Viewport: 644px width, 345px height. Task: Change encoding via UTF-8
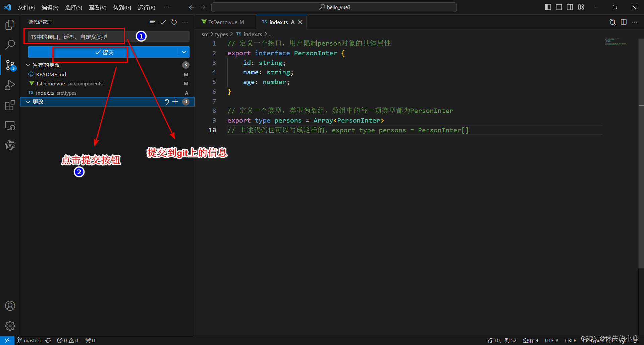[551, 340]
